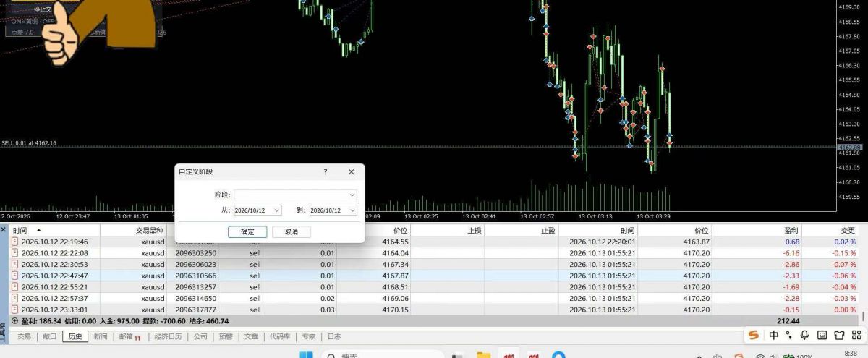Open the IME toolbox grid icon

tap(856, 335)
